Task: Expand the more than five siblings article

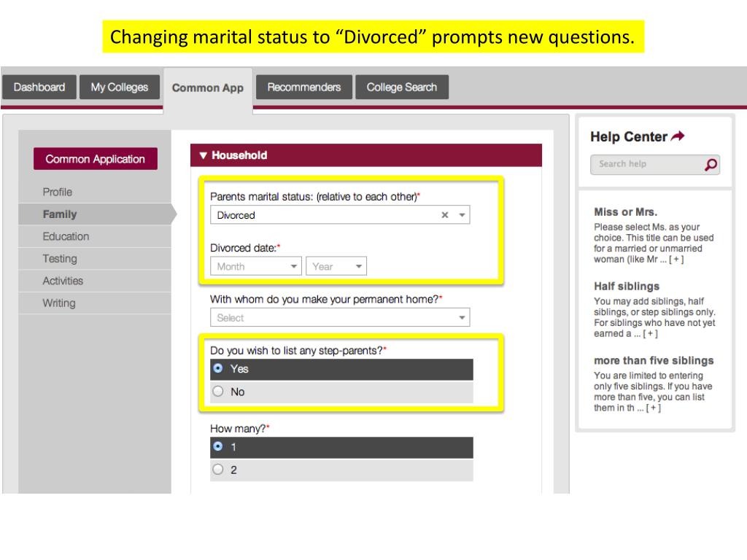Action: click(653, 408)
